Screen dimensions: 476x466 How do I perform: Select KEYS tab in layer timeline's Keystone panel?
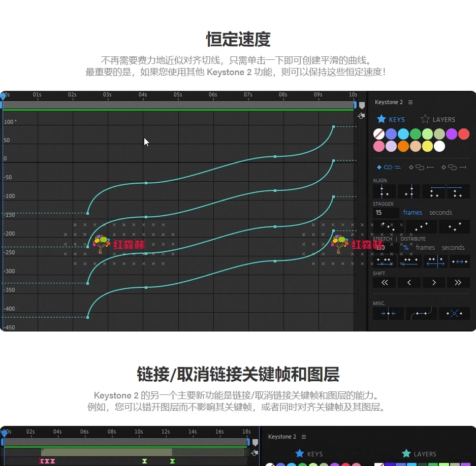point(309,454)
